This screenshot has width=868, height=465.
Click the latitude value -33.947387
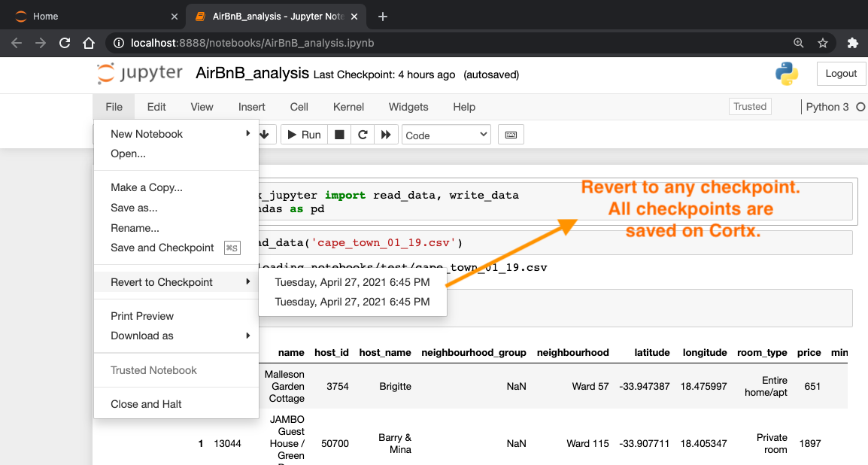(x=645, y=387)
